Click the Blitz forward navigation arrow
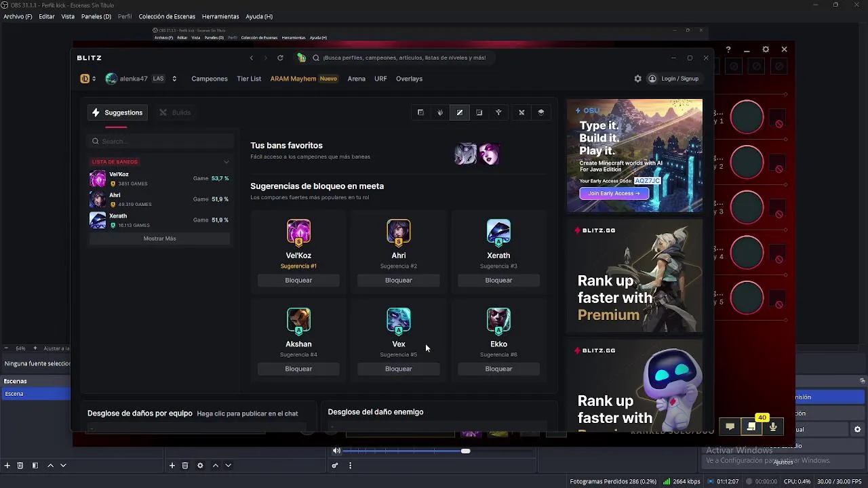The image size is (868, 488). [265, 58]
